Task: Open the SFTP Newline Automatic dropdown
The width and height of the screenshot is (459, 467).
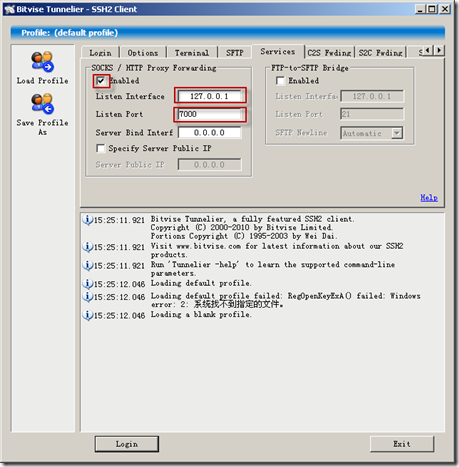Action: coord(397,133)
